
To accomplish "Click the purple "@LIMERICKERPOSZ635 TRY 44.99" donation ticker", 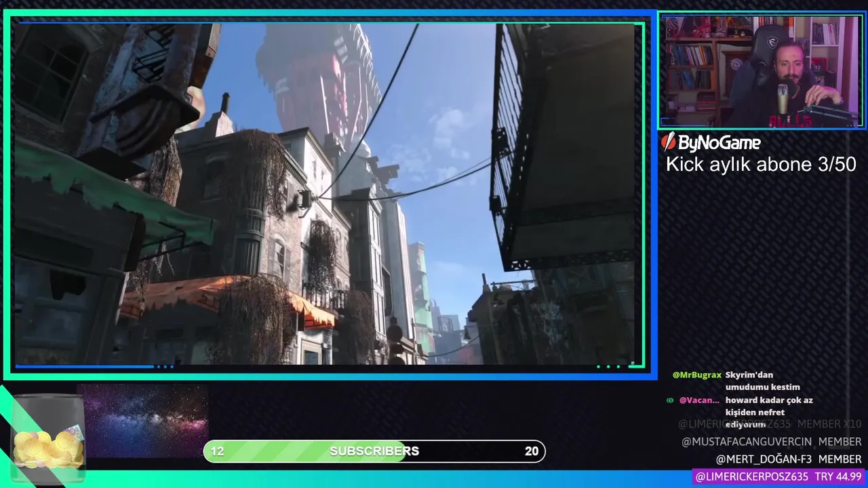I will (x=778, y=477).
